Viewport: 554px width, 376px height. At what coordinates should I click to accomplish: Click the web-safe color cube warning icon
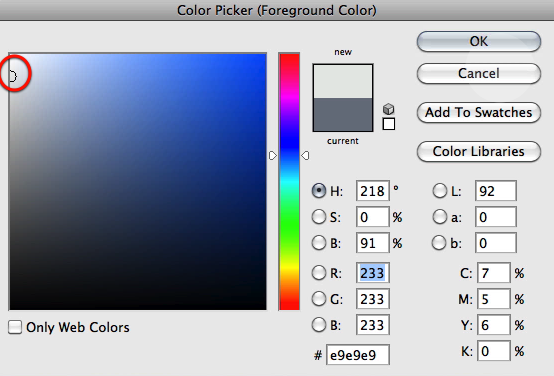click(x=389, y=109)
